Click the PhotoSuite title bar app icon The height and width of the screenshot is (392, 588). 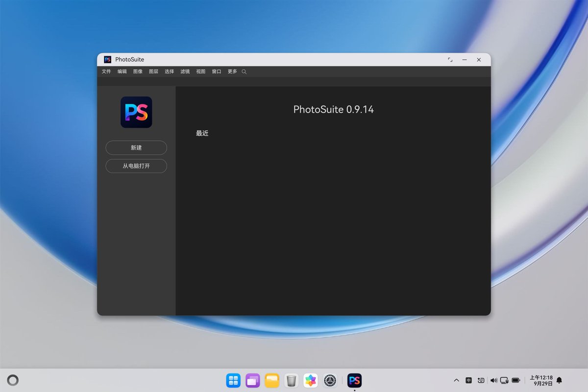click(108, 59)
